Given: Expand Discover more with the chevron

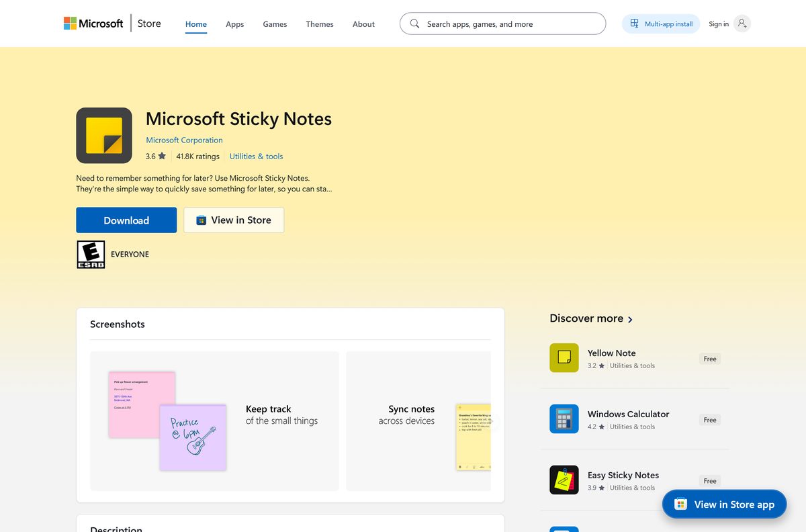Looking at the screenshot, I should (630, 319).
